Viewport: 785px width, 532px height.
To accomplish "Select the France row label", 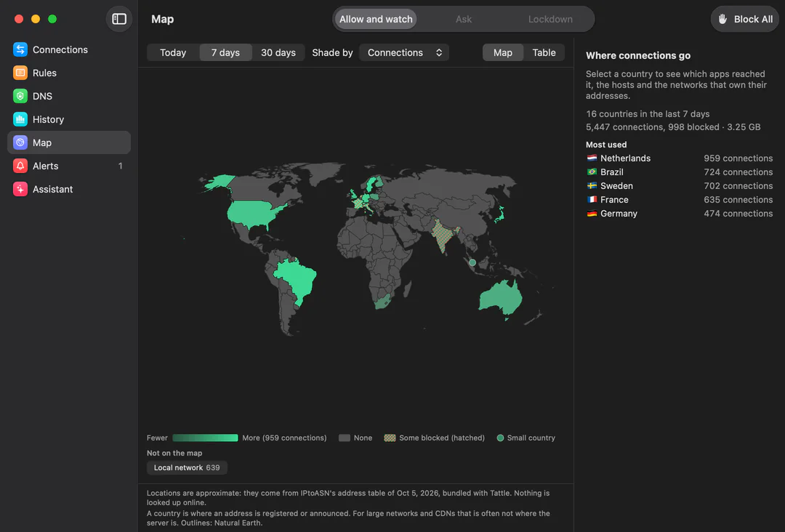I will point(614,200).
